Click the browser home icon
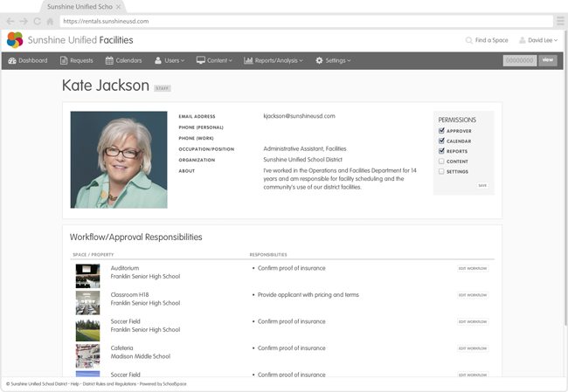The height and width of the screenshot is (392, 568). (50, 21)
